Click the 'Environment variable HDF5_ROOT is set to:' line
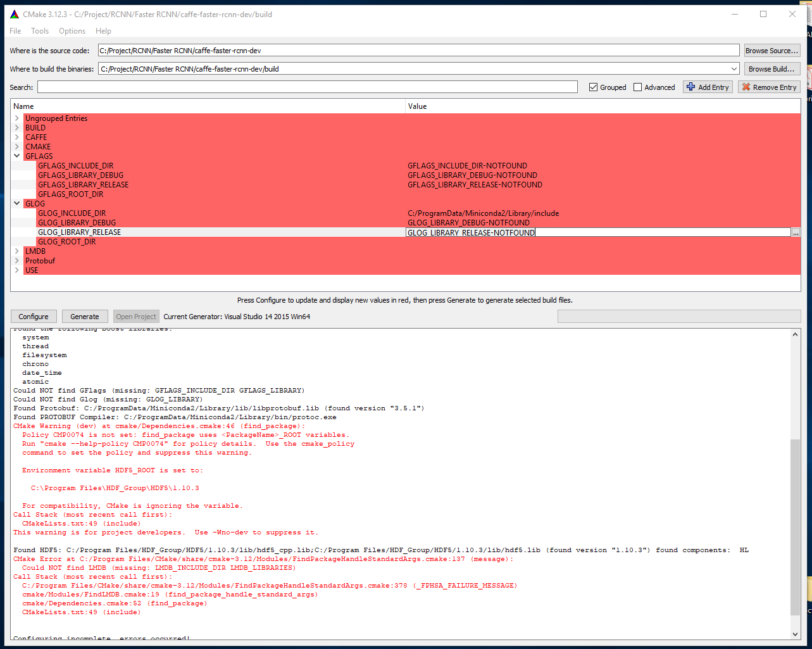This screenshot has height=649, width=812. (x=113, y=470)
